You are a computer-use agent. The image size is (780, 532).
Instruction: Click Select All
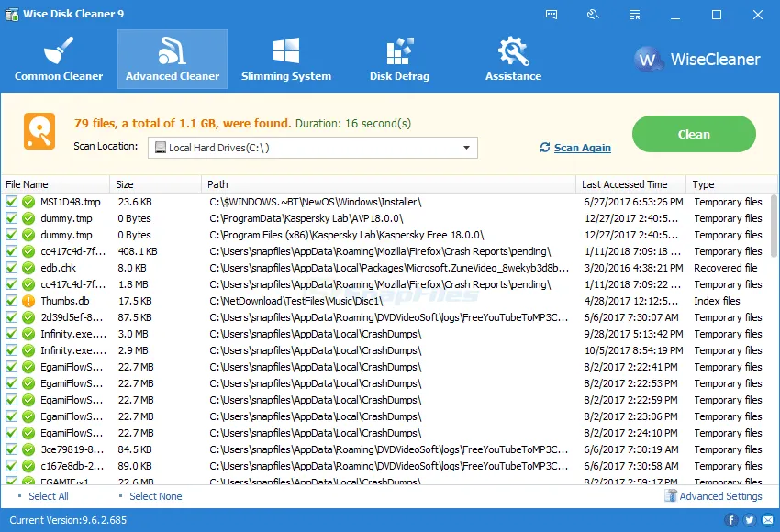49,496
